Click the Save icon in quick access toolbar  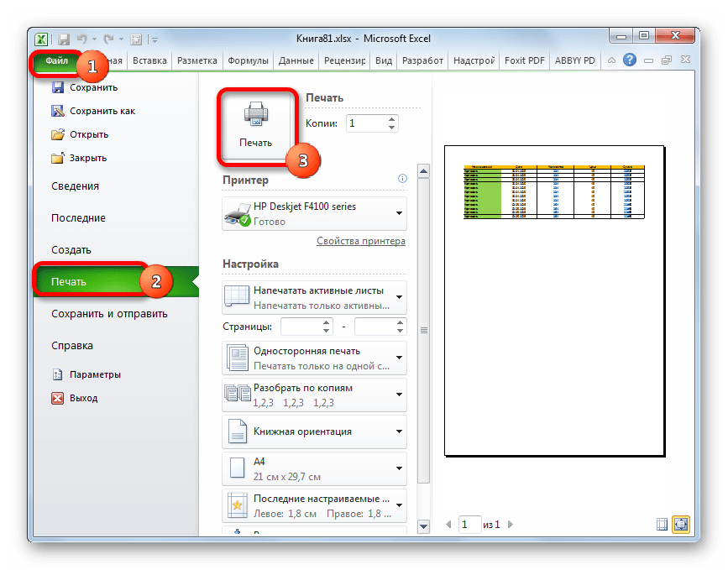pyautogui.click(x=64, y=39)
